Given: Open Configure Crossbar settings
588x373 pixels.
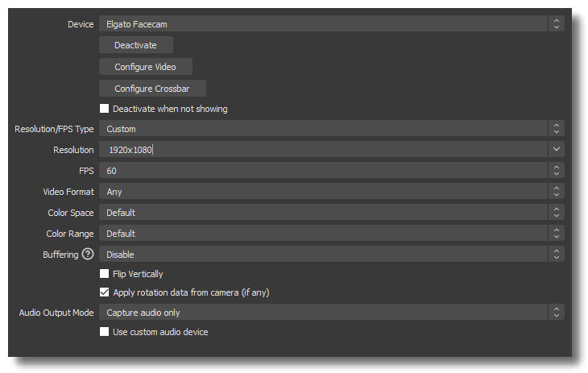Looking at the screenshot, I should tap(152, 89).
